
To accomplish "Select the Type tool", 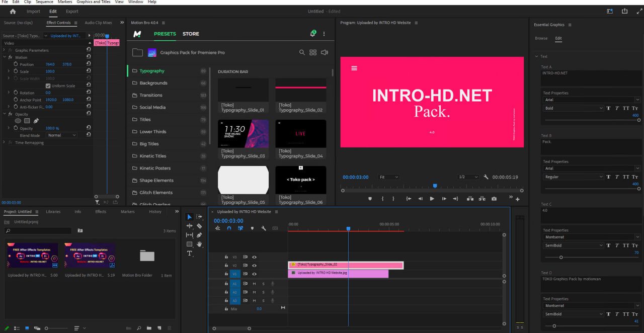I will tap(190, 253).
